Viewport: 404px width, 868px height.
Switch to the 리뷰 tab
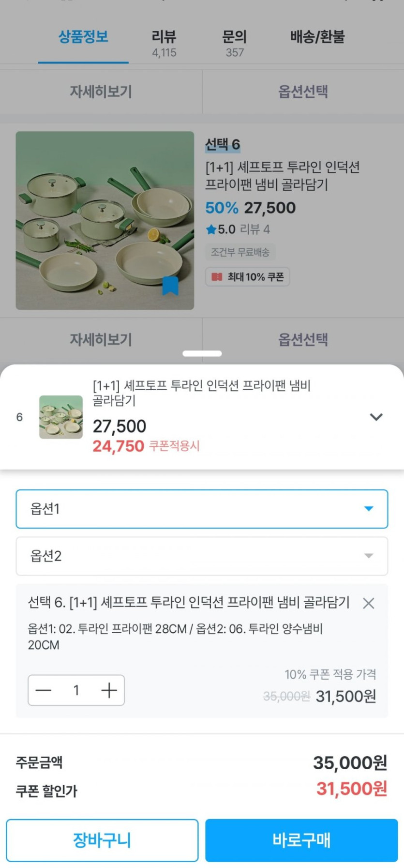(164, 43)
